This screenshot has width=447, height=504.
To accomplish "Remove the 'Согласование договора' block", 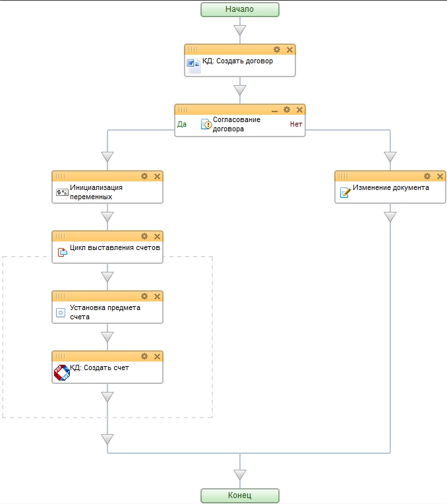I will [x=299, y=110].
